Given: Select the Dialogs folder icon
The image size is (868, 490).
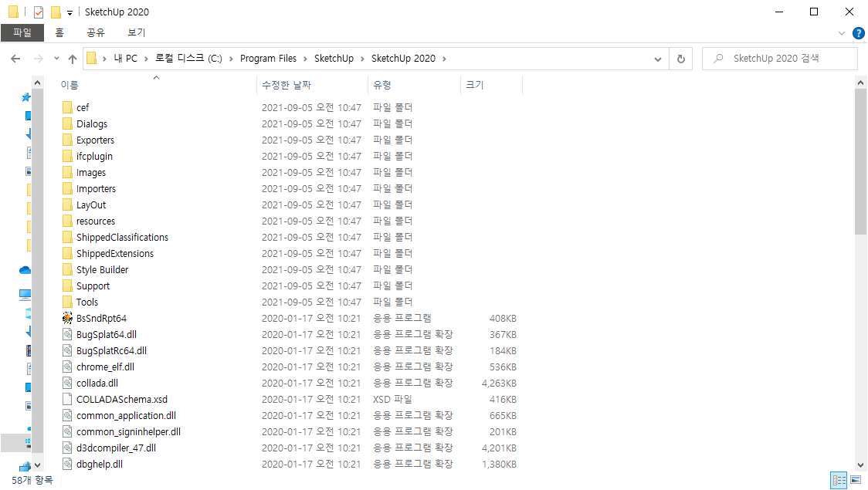Looking at the screenshot, I should pos(67,123).
